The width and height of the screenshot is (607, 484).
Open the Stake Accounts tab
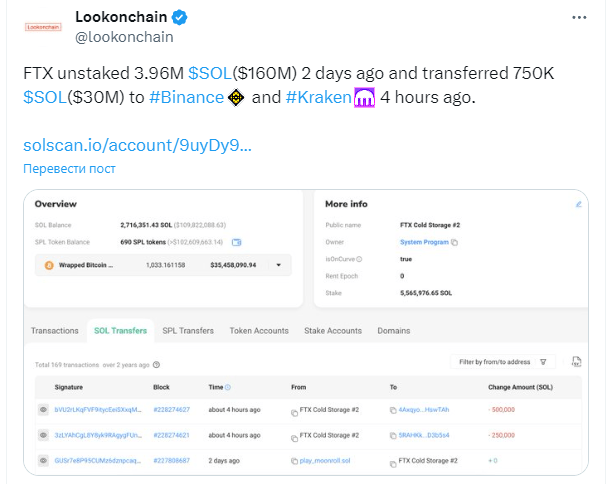333,331
